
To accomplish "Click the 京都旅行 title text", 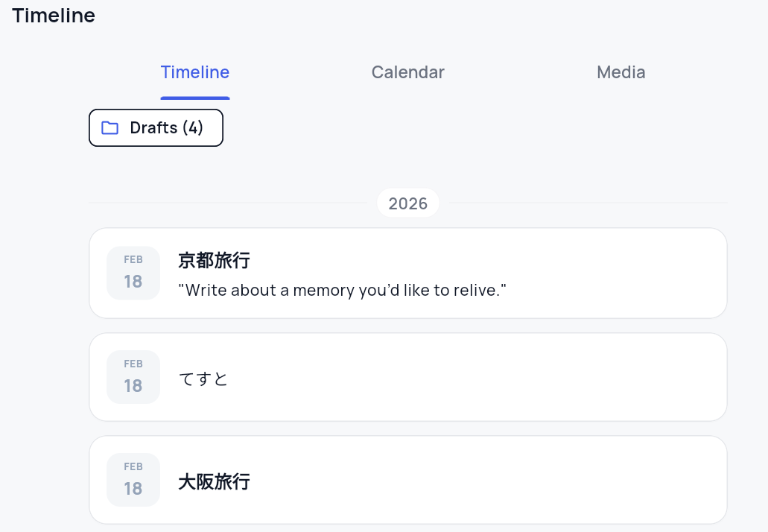I will (214, 261).
